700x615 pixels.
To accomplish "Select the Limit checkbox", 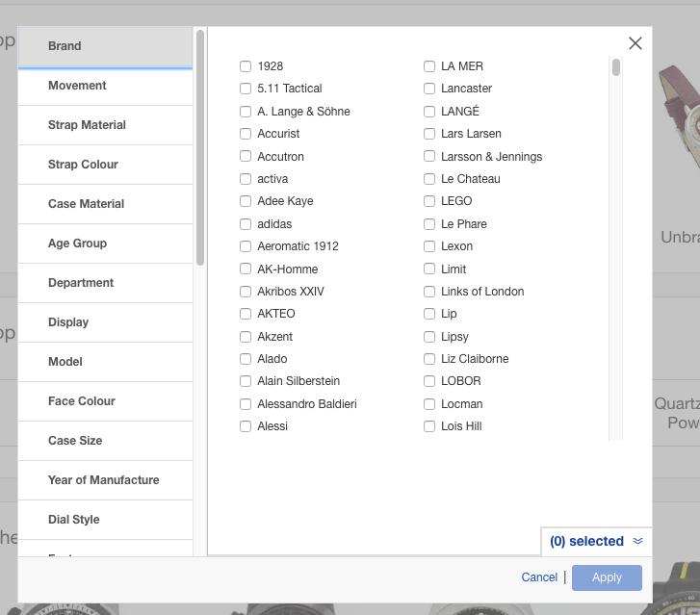I will [429, 269].
